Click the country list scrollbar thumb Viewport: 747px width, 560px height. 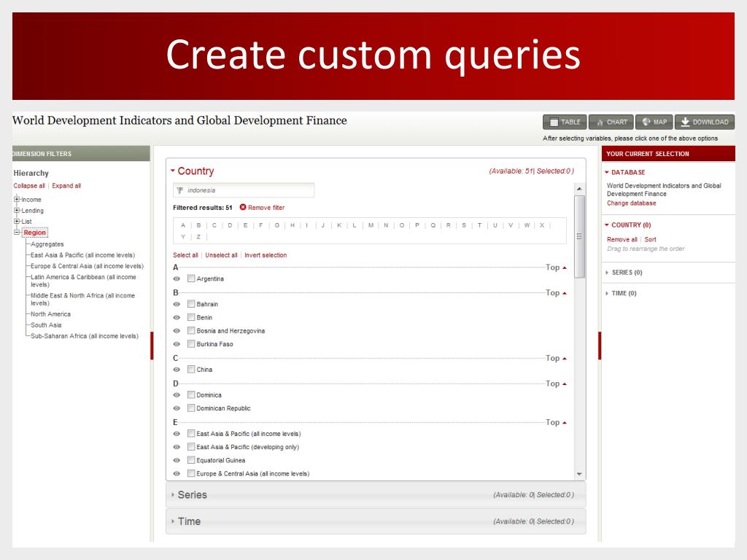tap(579, 237)
